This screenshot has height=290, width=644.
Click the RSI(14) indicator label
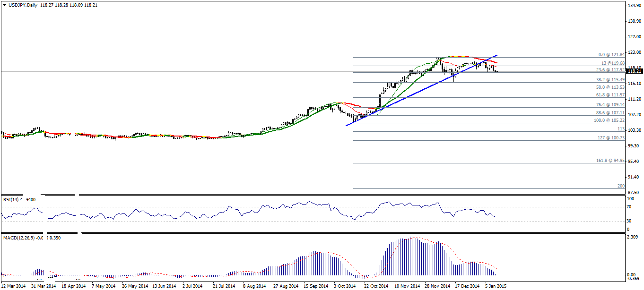coord(10,200)
